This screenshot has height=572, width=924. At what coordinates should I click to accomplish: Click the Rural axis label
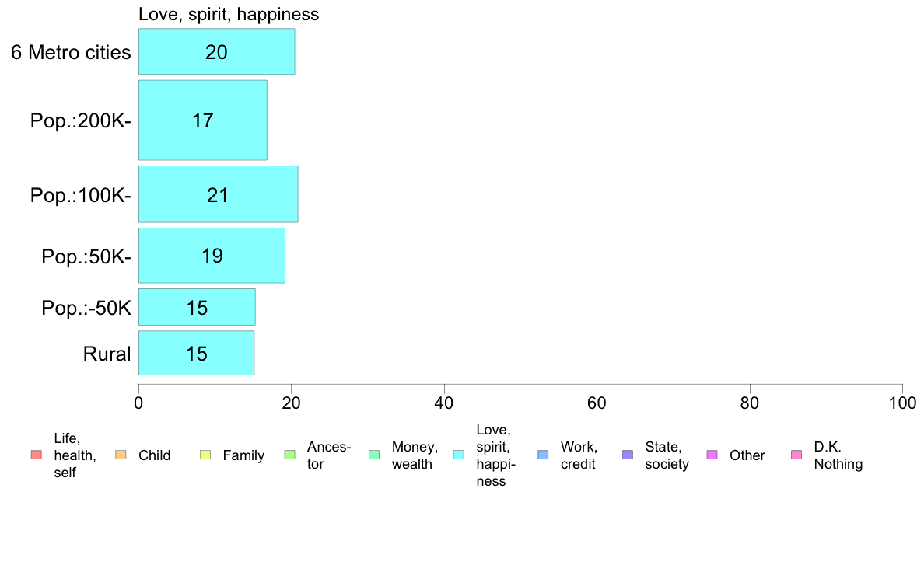[x=107, y=354]
